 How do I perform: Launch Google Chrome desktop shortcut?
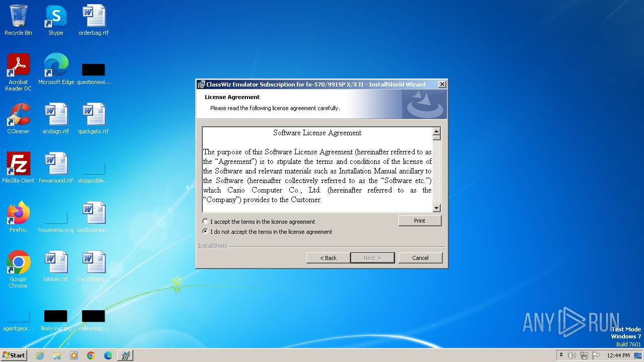[x=18, y=269]
